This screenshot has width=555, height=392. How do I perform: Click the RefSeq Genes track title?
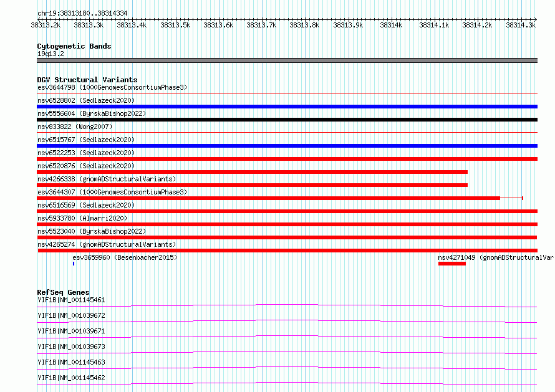(64, 292)
